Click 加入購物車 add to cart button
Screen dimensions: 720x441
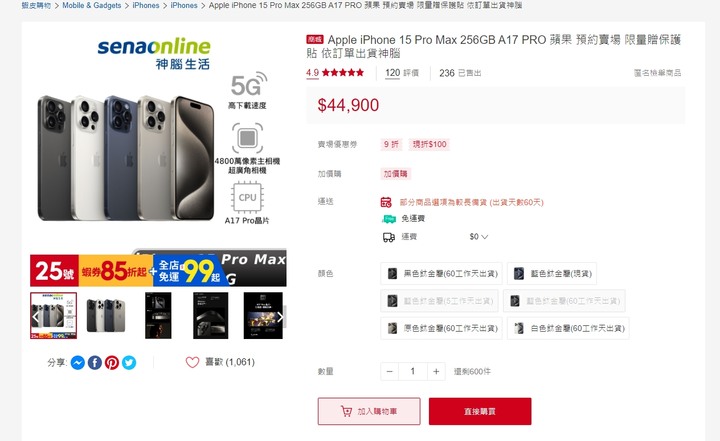[369, 411]
